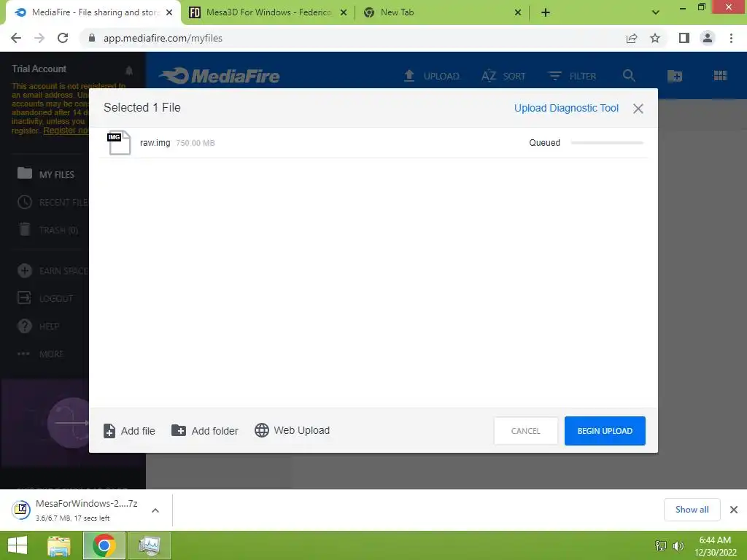Click the raw.img upload progress bar
This screenshot has height=560, width=747.
[x=607, y=143]
